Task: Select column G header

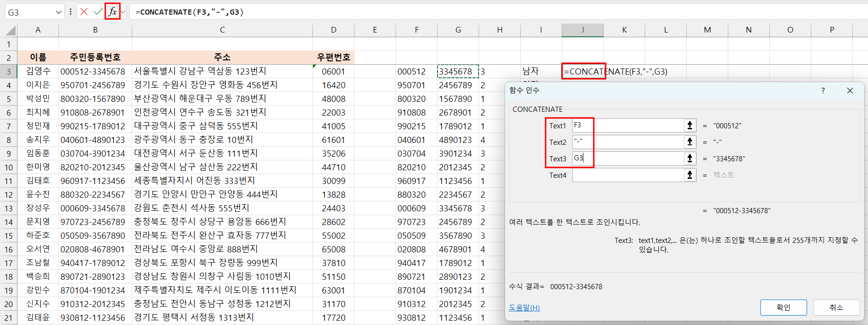Action: (x=458, y=30)
